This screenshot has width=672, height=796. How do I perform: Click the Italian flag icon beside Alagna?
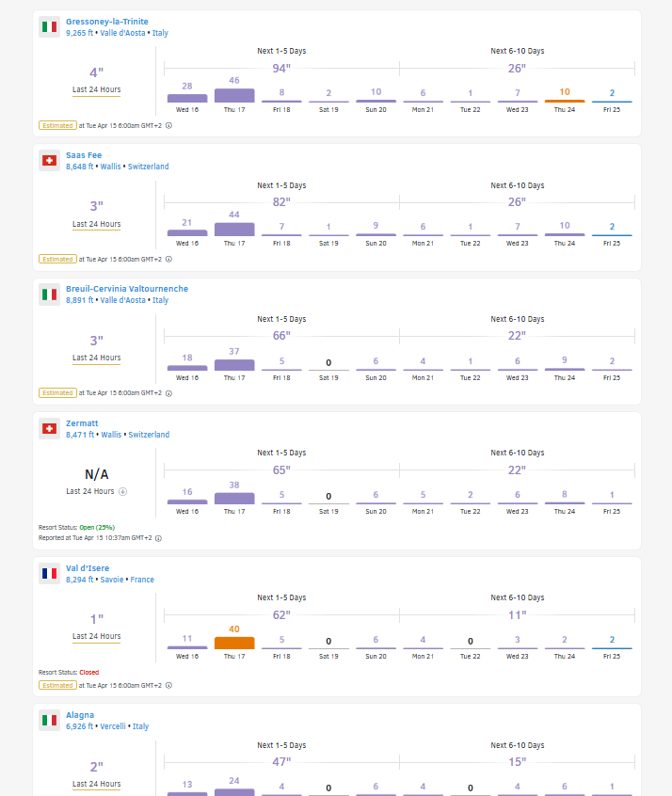tap(49, 721)
